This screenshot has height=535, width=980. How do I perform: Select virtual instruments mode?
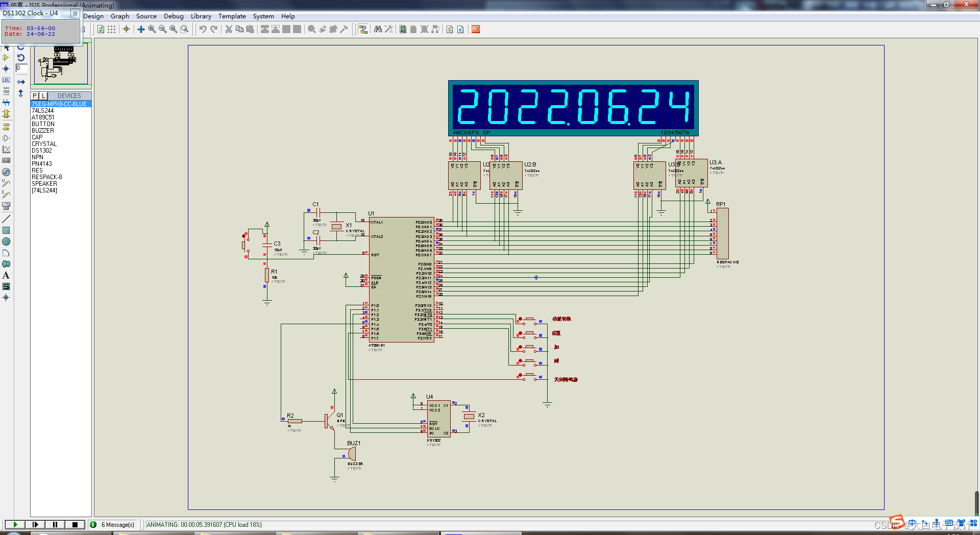[x=6, y=206]
